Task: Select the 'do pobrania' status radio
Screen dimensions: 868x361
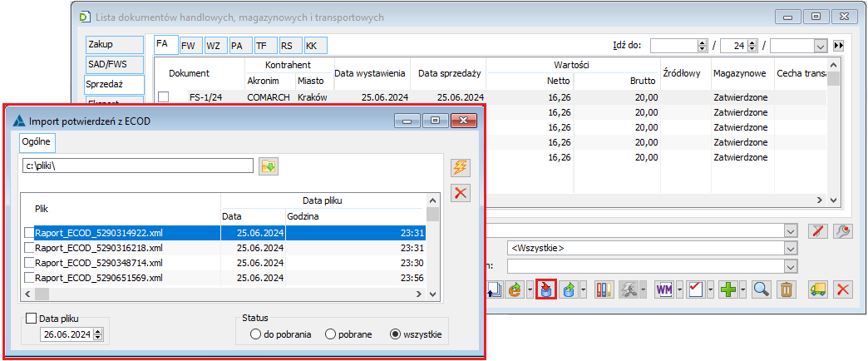Action: pos(255,334)
